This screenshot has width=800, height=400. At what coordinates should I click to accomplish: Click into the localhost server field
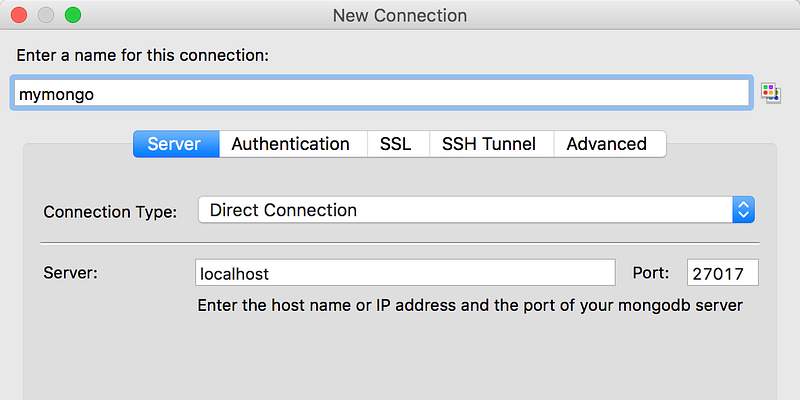405,273
